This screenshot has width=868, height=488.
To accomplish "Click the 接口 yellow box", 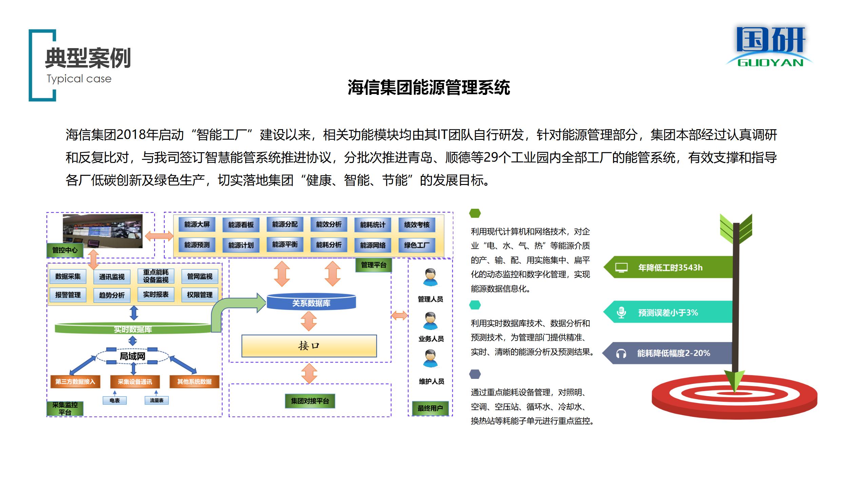I will pos(309,346).
